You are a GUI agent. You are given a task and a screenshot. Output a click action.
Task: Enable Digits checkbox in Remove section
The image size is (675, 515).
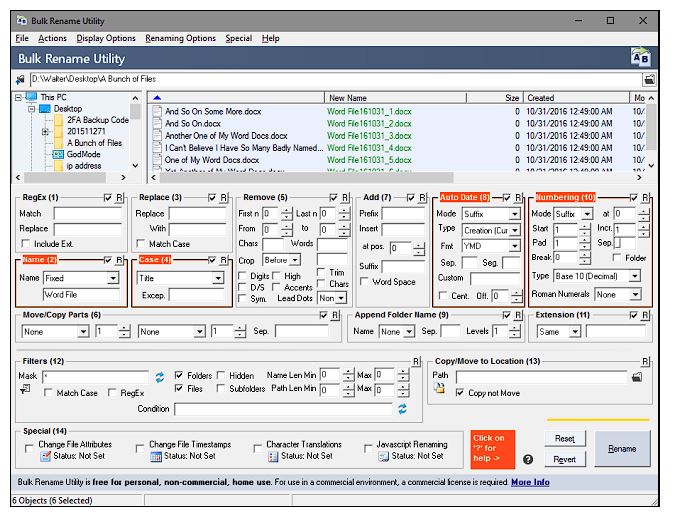click(x=242, y=276)
